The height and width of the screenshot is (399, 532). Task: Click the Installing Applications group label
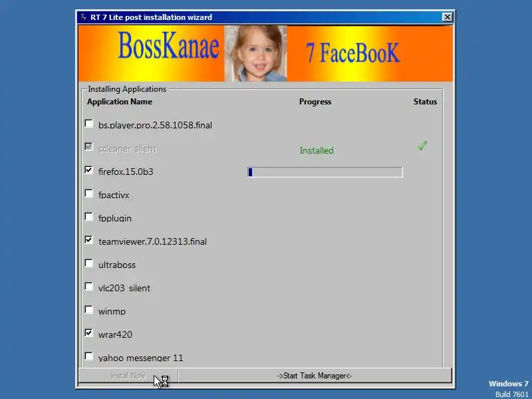coord(127,89)
